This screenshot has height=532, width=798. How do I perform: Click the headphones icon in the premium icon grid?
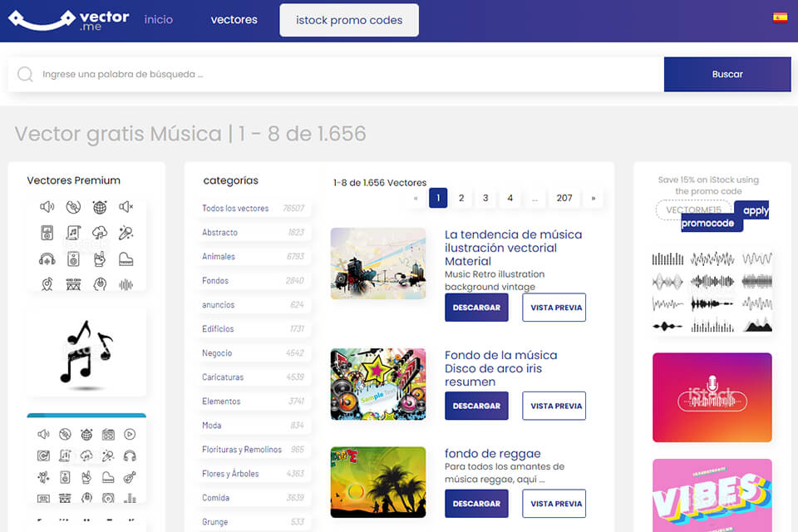[x=47, y=259]
